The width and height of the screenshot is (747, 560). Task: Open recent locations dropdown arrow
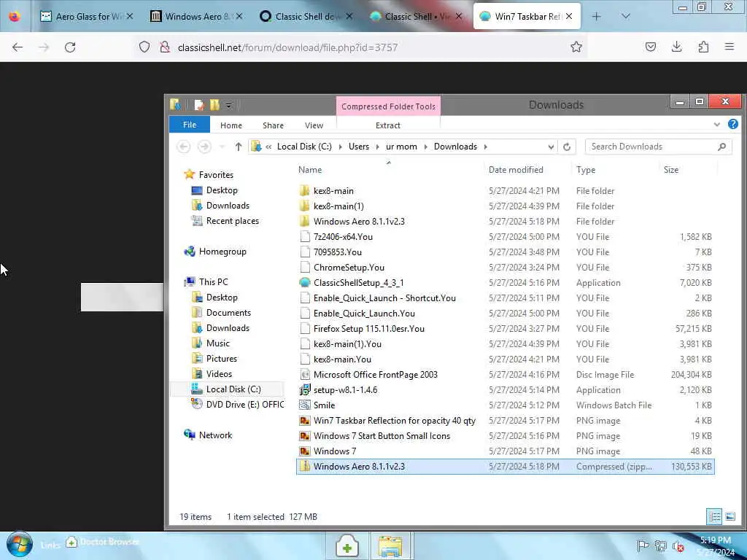[x=222, y=147]
